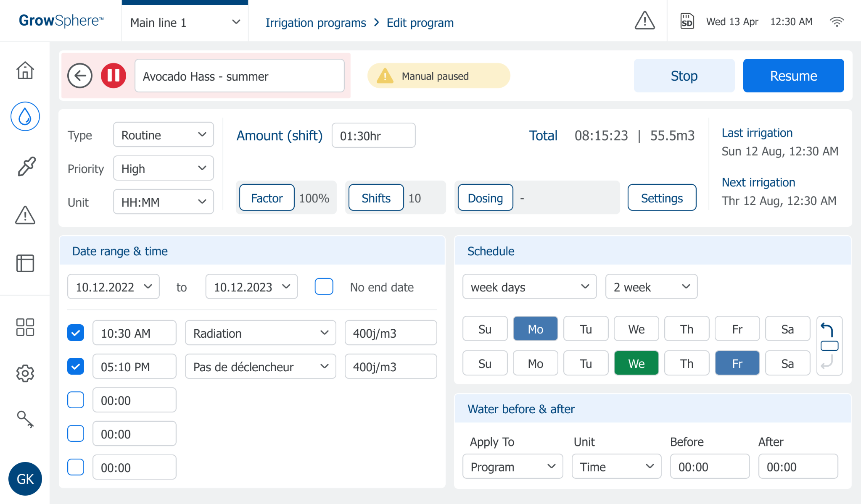Open the start date 10.12.2022 dropdown
The width and height of the screenshot is (861, 504).
tap(114, 286)
